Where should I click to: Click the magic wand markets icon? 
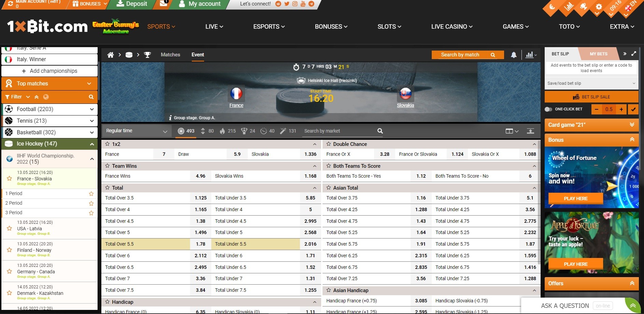(x=283, y=131)
